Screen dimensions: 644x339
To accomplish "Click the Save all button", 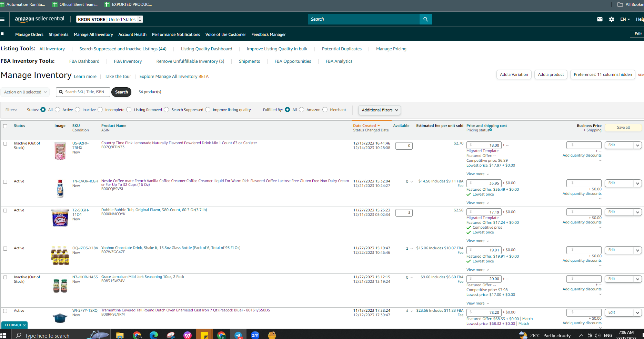I will (x=623, y=127).
